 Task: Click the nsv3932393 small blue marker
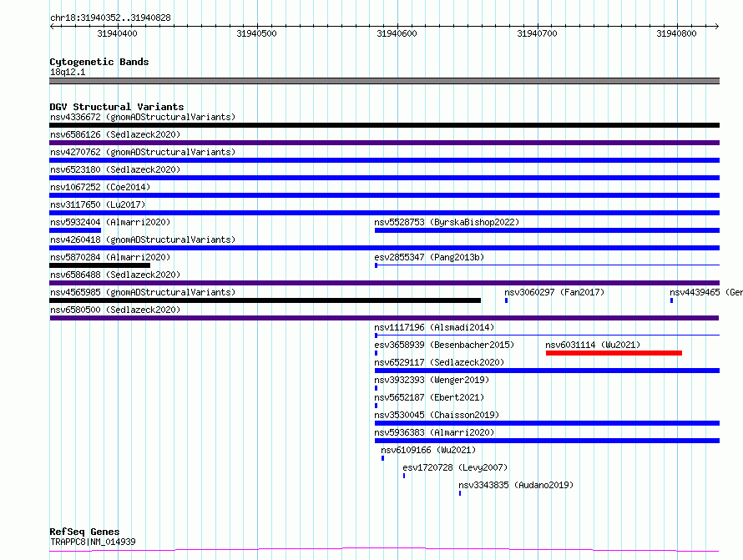point(377,388)
